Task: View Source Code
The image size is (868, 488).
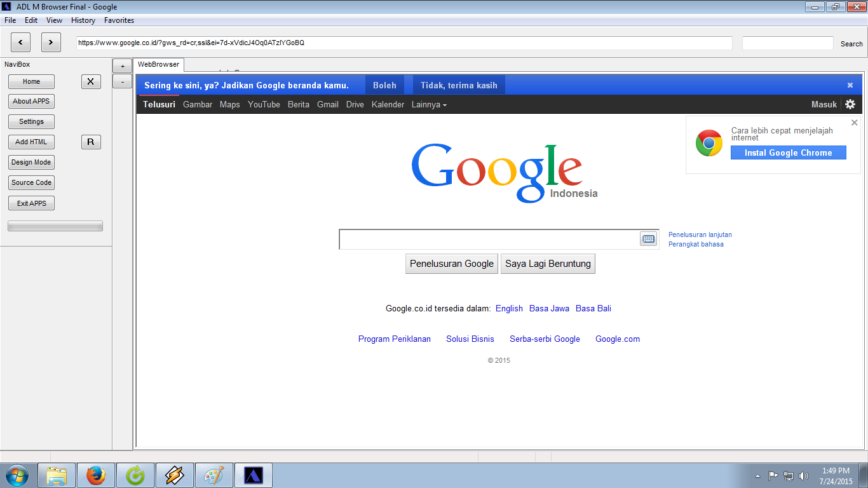Action: [31, 183]
